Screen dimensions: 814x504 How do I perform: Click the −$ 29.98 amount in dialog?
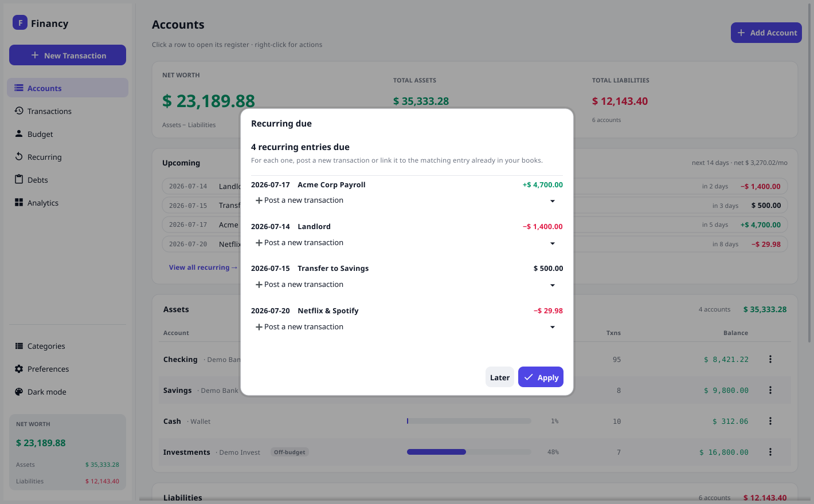coord(548,310)
